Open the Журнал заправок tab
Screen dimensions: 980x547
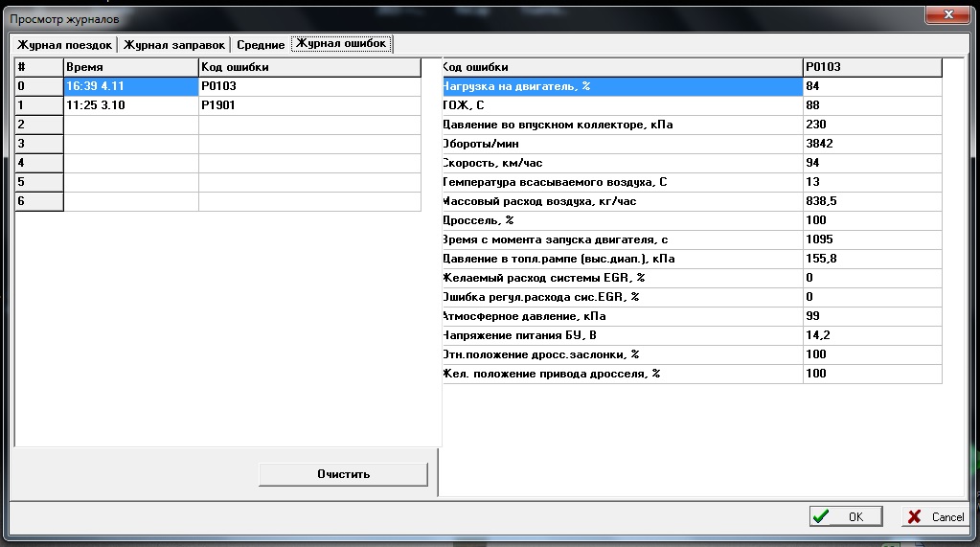point(173,44)
